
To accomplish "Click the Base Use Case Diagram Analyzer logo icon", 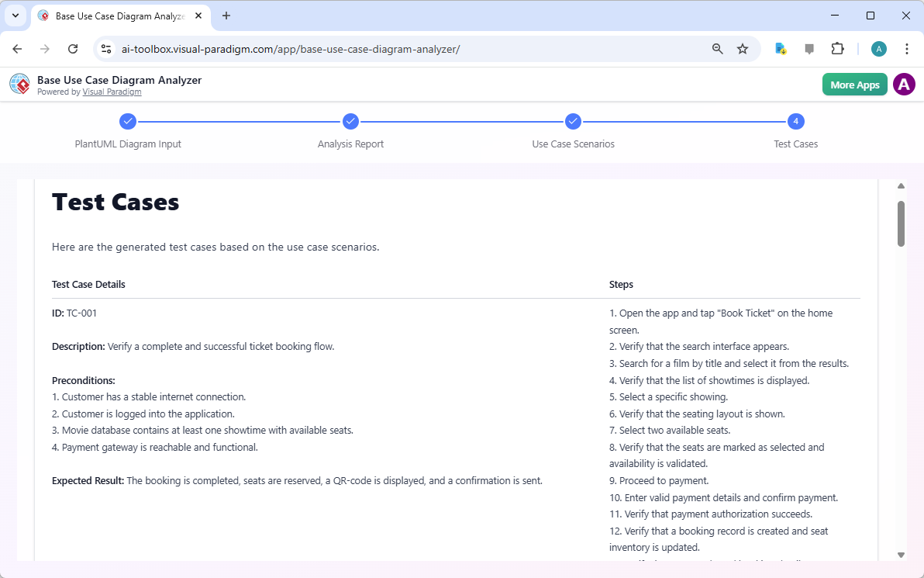I will [19, 84].
